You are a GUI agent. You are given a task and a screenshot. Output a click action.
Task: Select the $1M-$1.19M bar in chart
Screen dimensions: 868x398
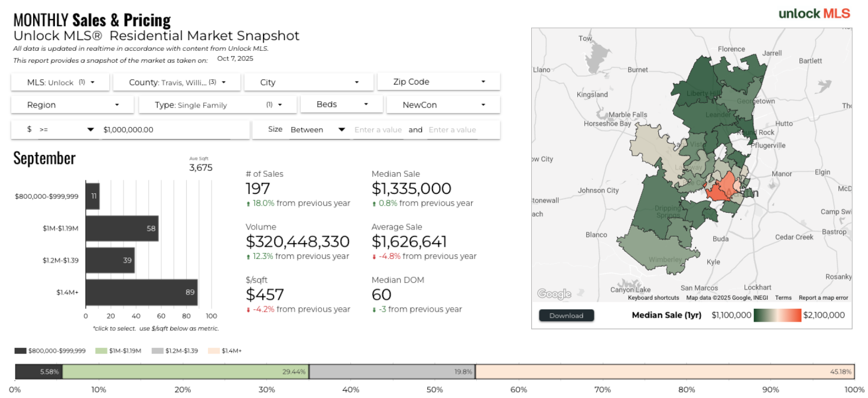[122, 228]
